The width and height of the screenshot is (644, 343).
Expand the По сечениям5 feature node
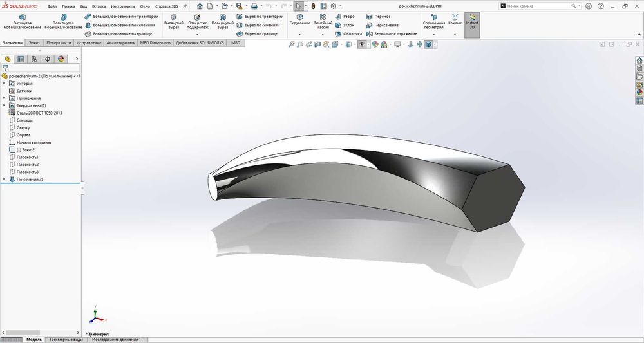coord(4,180)
